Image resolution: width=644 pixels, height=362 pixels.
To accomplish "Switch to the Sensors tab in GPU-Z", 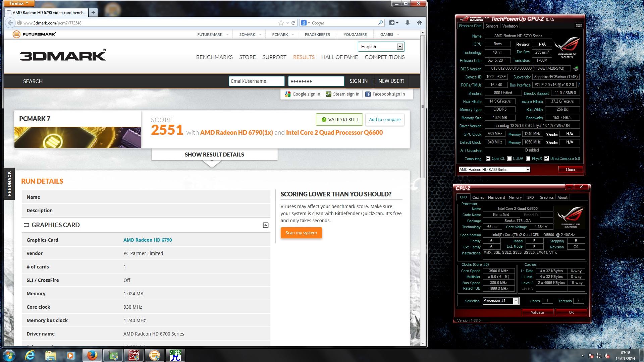I will point(492,26).
